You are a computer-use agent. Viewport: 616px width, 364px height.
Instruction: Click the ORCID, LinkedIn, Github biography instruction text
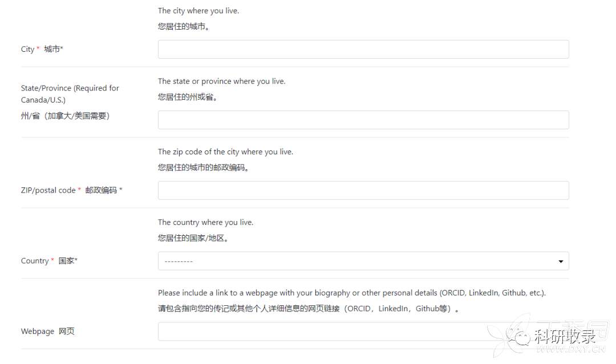tap(352, 293)
